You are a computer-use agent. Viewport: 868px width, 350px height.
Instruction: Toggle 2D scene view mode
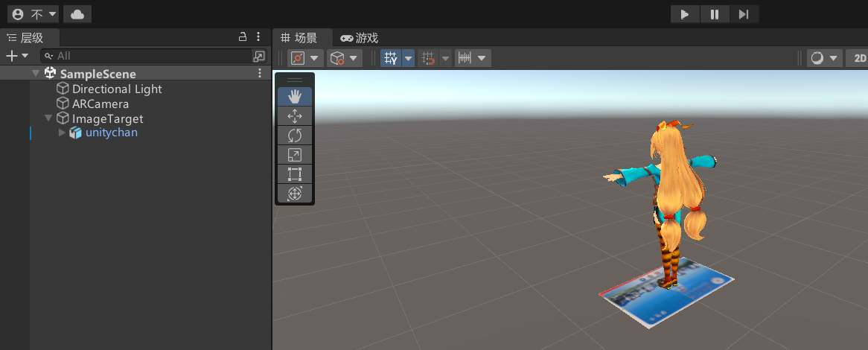pos(858,58)
